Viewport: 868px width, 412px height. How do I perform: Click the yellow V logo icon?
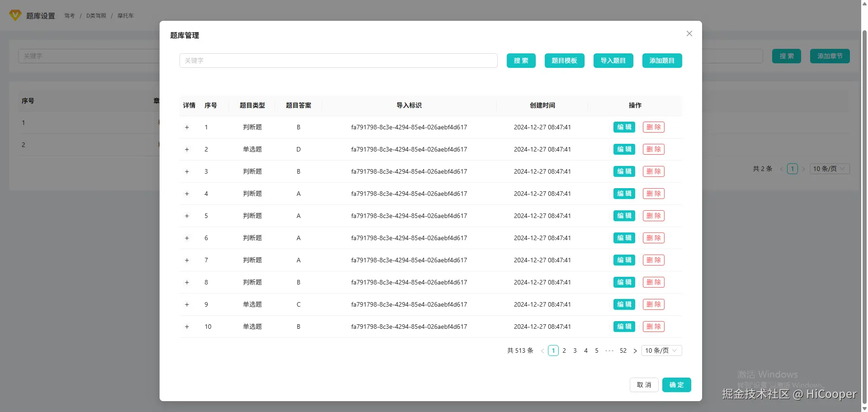click(x=15, y=15)
